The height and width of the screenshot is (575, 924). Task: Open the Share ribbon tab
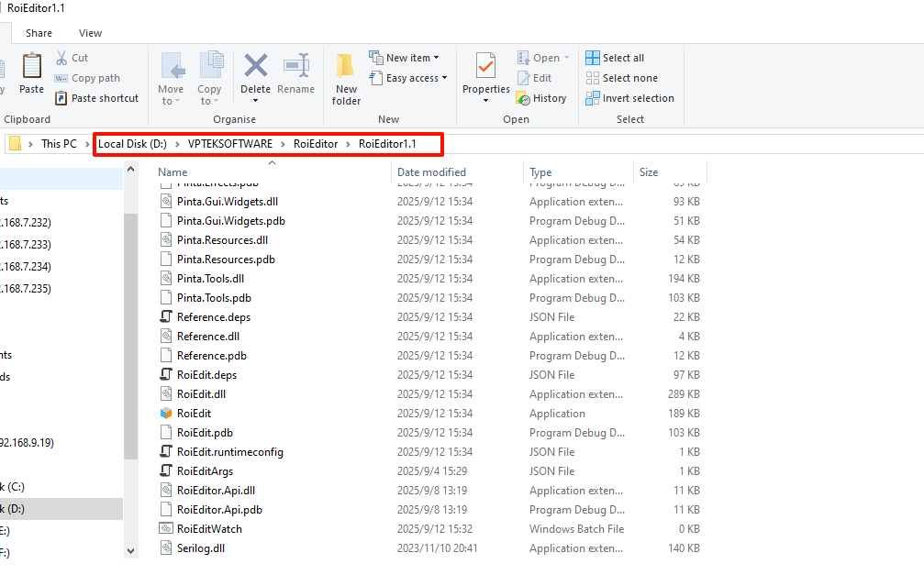coord(39,33)
